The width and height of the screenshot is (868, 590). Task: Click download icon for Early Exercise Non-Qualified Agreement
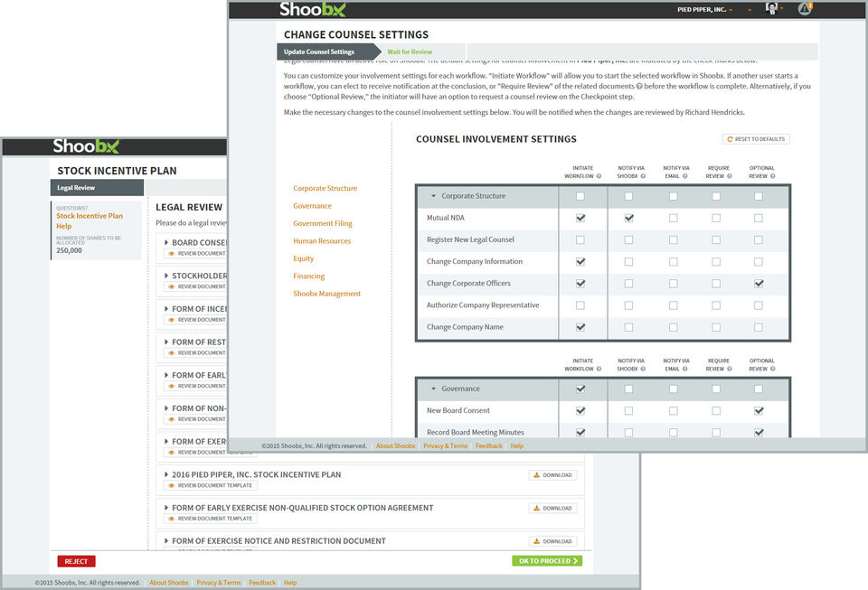pos(536,508)
